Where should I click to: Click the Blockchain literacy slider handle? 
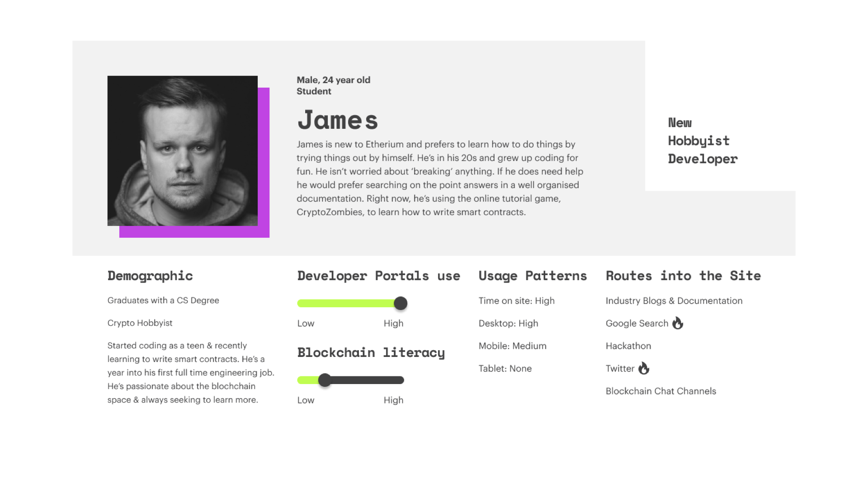click(x=325, y=380)
